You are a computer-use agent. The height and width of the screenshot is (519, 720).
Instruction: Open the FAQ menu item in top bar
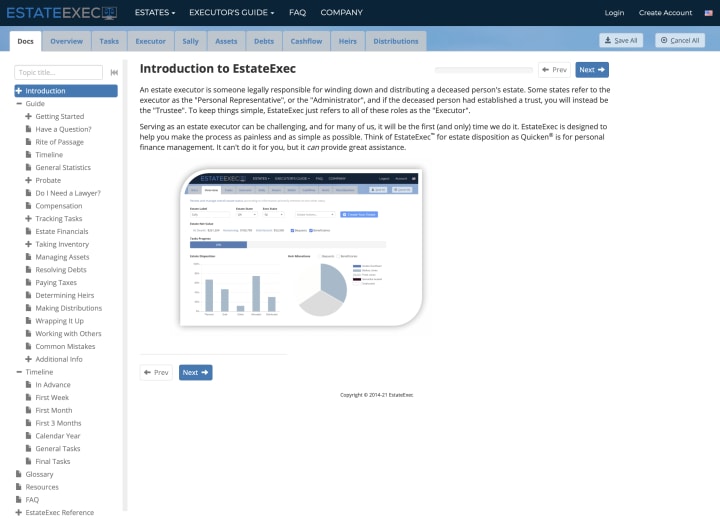pyautogui.click(x=298, y=13)
